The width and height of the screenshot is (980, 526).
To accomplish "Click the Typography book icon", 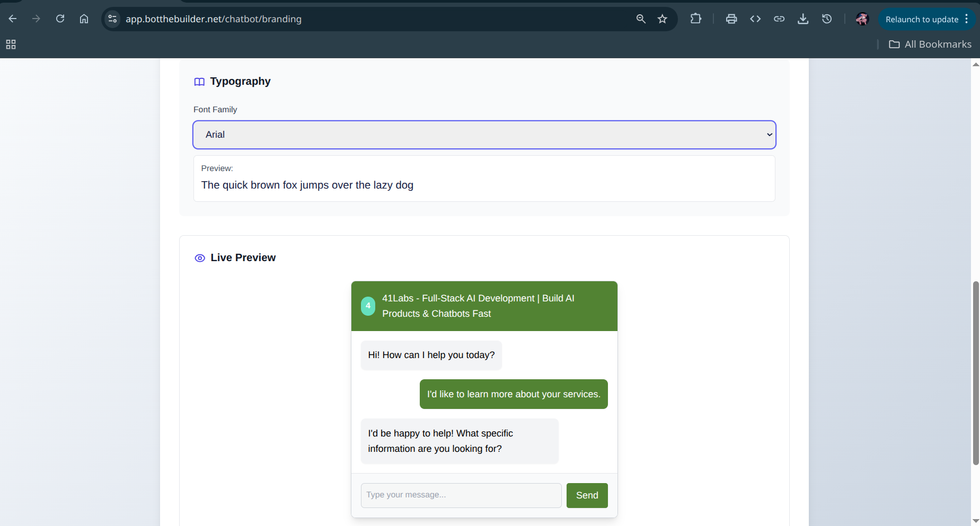I will [x=199, y=82].
